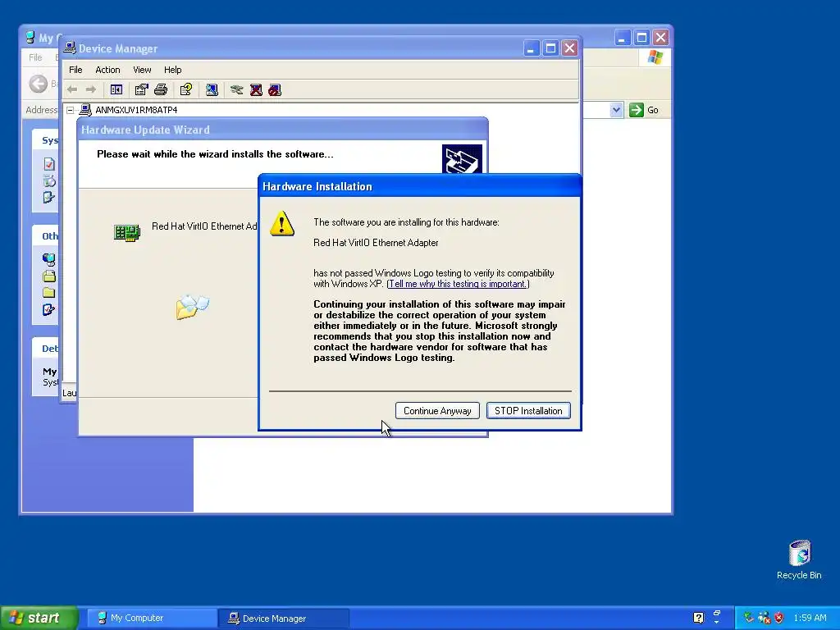Switch to My Computer in the taskbar

(x=151, y=618)
